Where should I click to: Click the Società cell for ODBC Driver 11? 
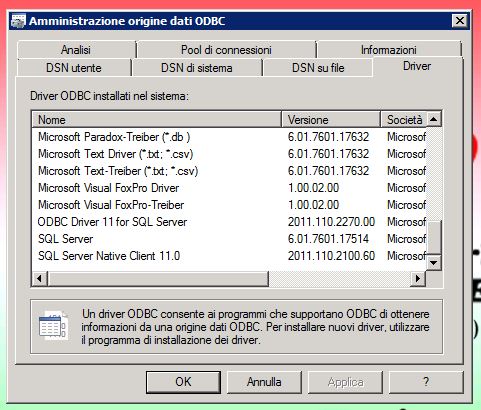[x=406, y=222]
